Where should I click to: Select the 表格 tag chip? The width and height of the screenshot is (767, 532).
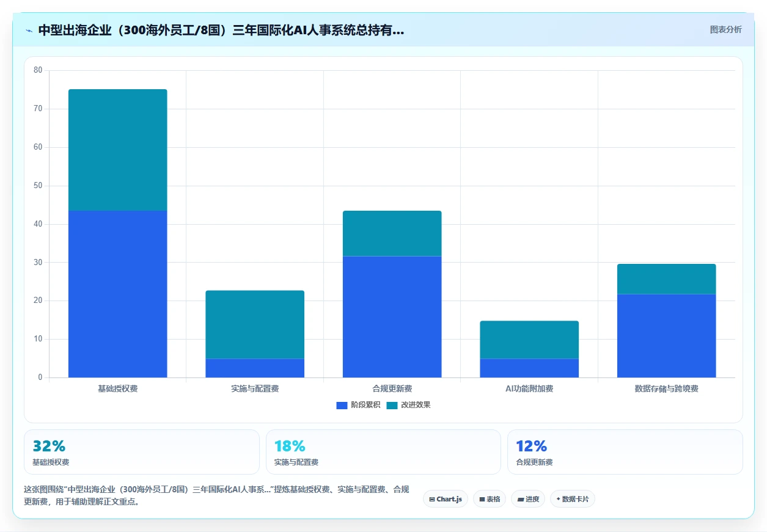[490, 499]
